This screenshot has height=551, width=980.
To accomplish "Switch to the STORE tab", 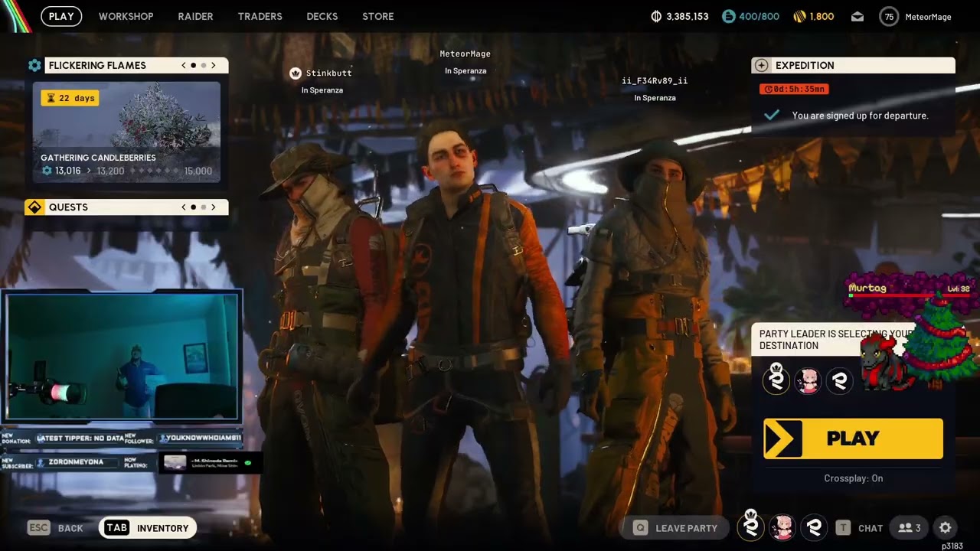I will (377, 16).
